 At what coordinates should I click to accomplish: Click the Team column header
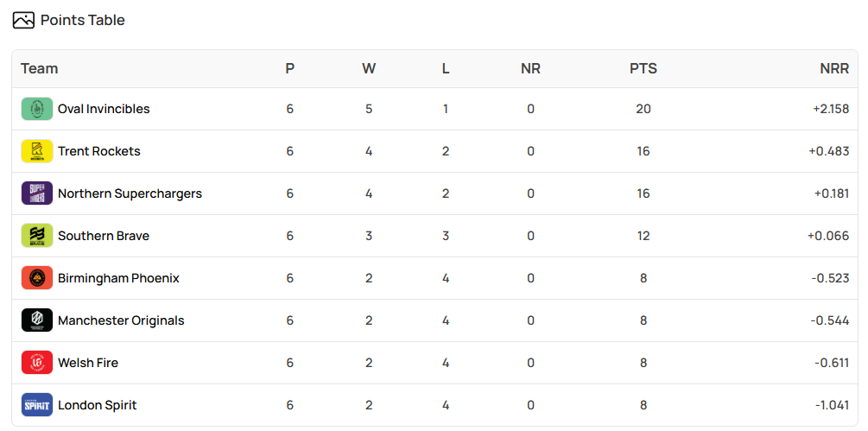40,68
